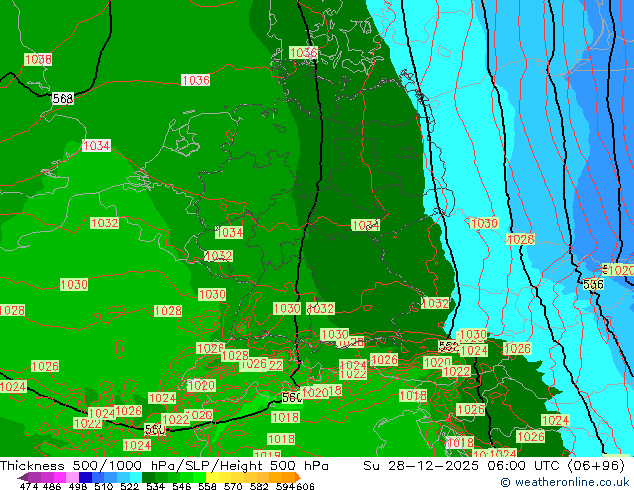Pick the dark blue legend swatch above 498
The width and height of the screenshot is (634, 490).
click(85, 477)
